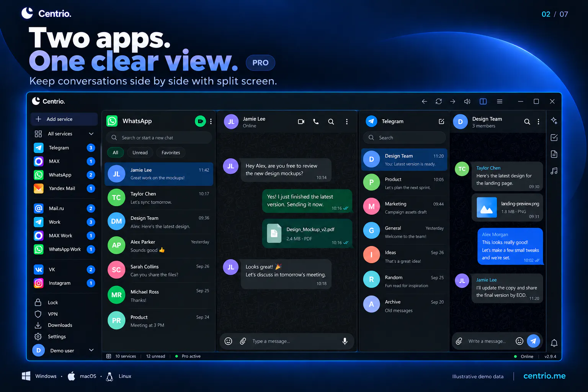Click WhatsApp search or start new chat field
This screenshot has height=392, width=588.
159,138
